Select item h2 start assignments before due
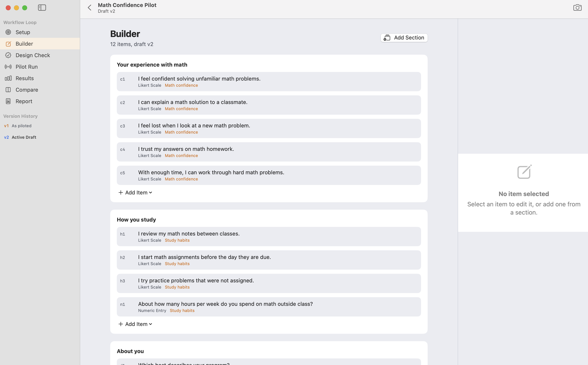Viewport: 588px width, 365px height. coord(269,260)
